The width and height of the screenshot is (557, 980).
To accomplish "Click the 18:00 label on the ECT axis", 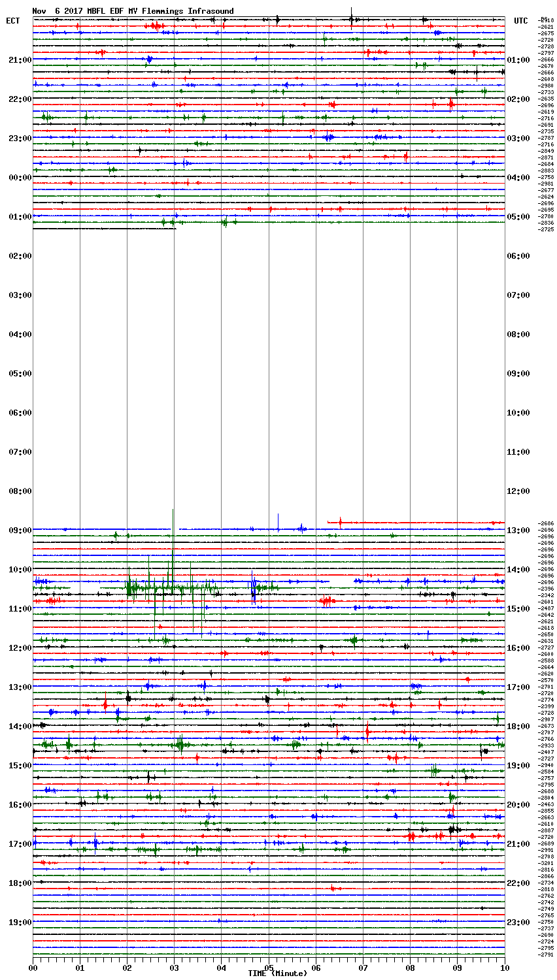I will coord(20,883).
